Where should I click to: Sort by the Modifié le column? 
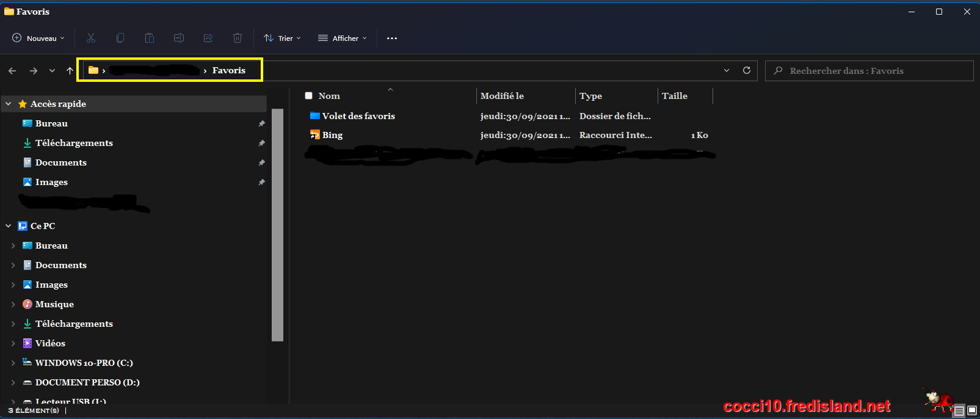coord(502,96)
